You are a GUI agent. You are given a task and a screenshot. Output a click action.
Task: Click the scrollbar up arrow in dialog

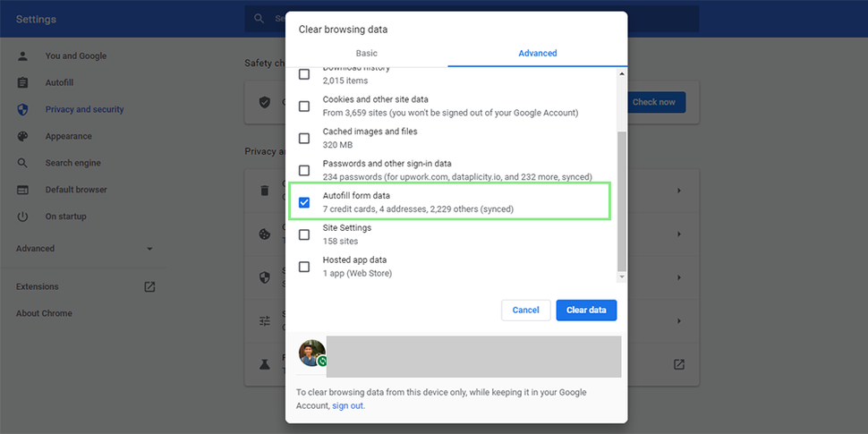pyautogui.click(x=622, y=73)
